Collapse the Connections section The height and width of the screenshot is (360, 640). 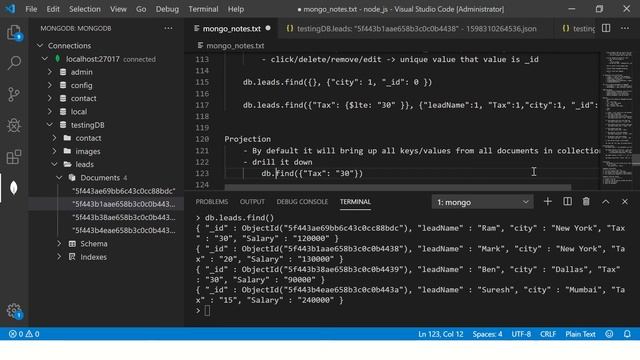(x=40, y=45)
